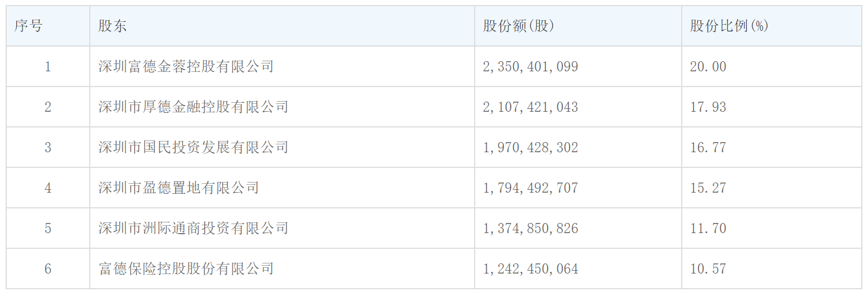The image size is (868, 296).
Task: Select shareholder 深圳市国民投资发展有限公司
Action: pos(194,147)
